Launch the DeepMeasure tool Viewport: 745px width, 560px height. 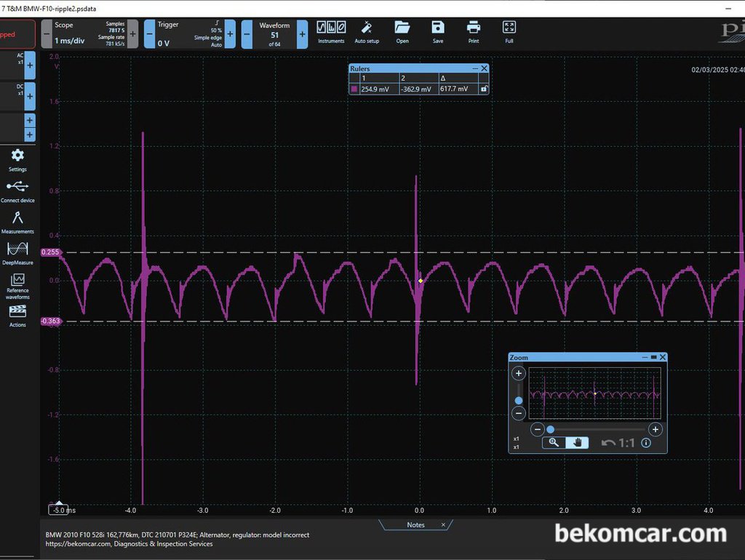[17, 254]
